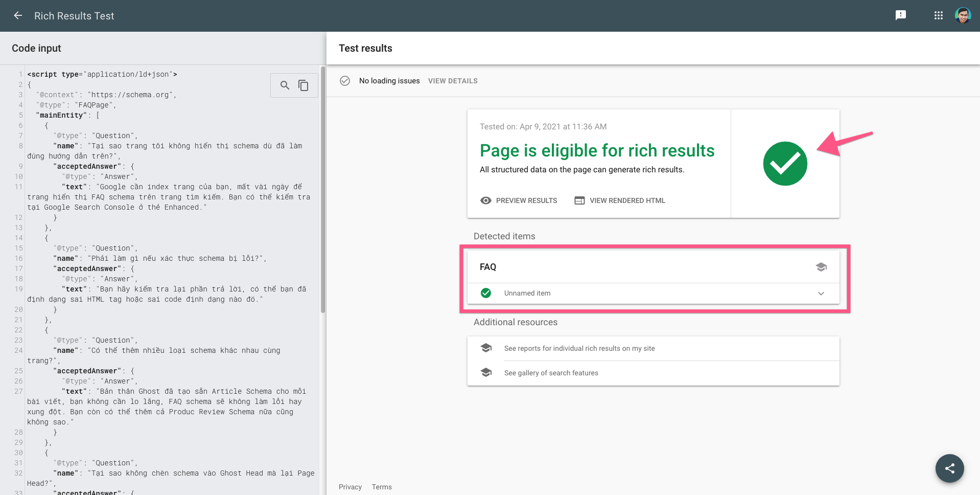Open the Terms link
Image resolution: width=980 pixels, height=495 pixels.
(x=382, y=487)
